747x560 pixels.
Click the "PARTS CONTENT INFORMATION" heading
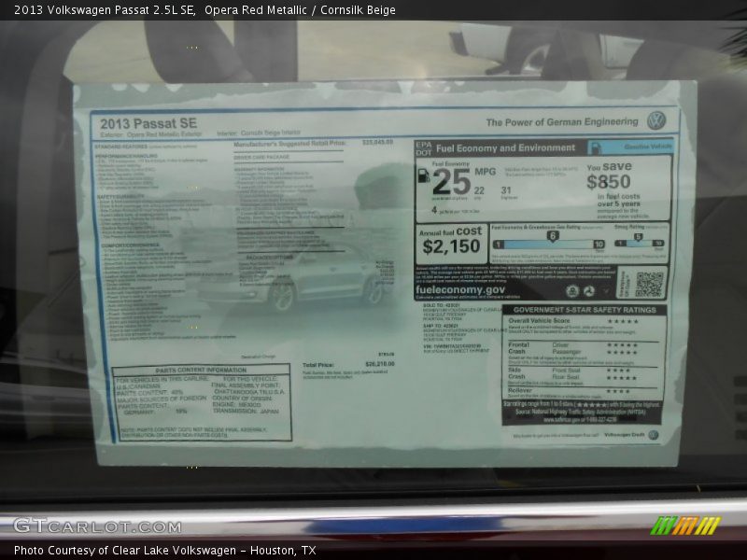point(201,370)
